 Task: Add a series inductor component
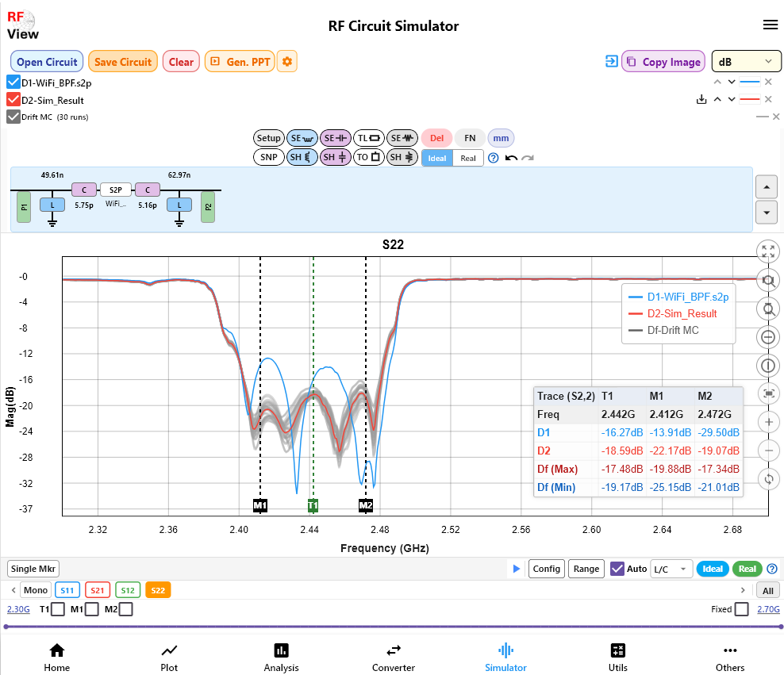(x=302, y=138)
